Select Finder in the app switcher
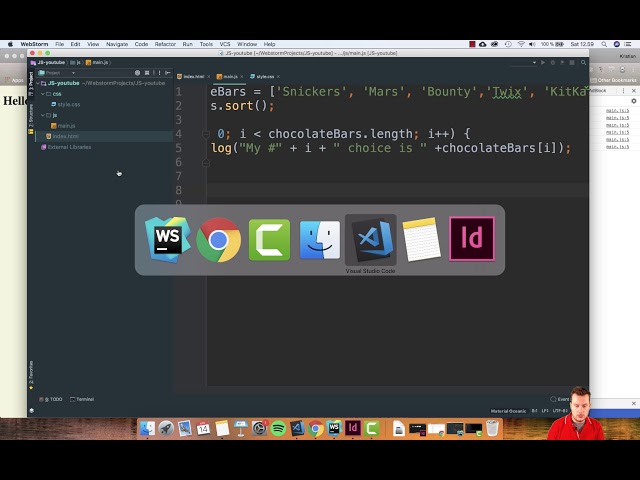640x480 pixels. click(x=320, y=240)
